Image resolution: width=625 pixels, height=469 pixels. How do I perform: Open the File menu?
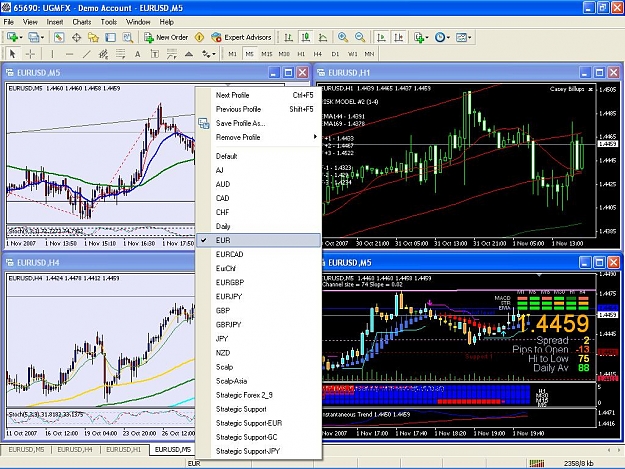[x=8, y=22]
